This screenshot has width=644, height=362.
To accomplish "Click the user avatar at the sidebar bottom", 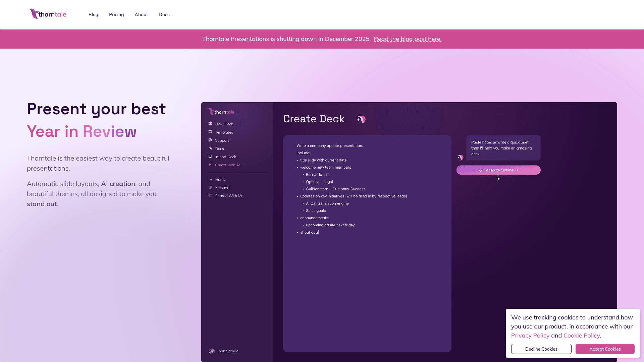I will tap(212, 351).
